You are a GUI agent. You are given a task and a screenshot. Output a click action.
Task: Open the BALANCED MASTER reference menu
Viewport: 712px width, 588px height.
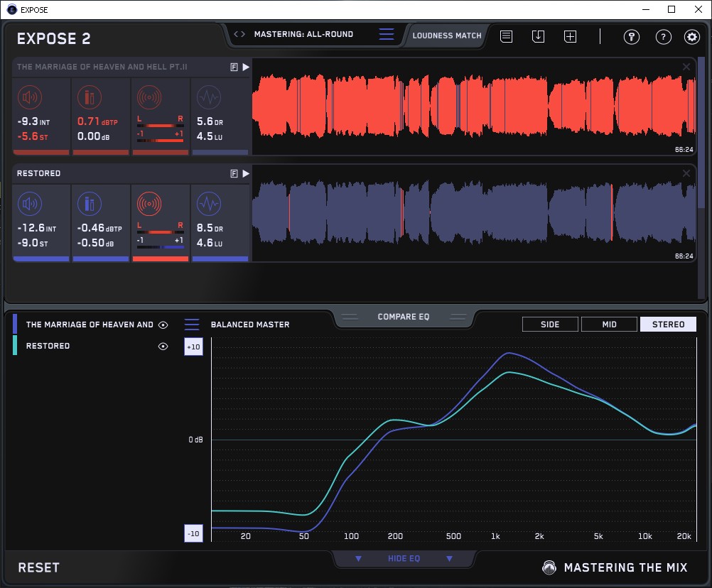(x=192, y=325)
